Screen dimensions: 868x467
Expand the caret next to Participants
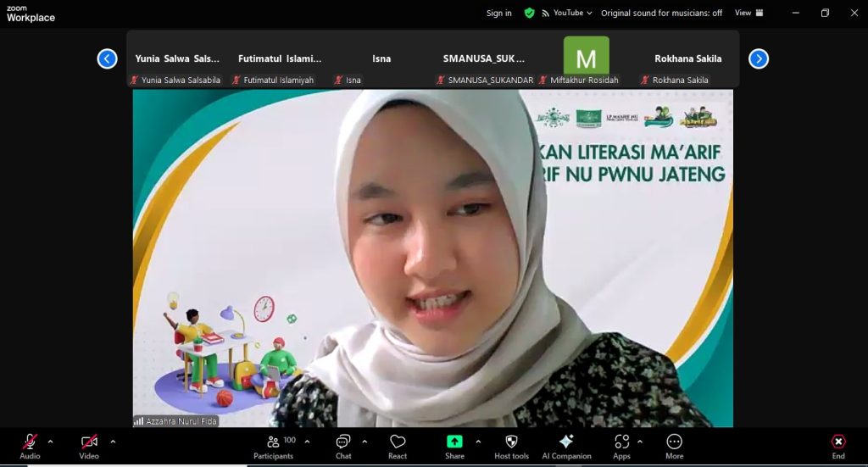coord(307,442)
